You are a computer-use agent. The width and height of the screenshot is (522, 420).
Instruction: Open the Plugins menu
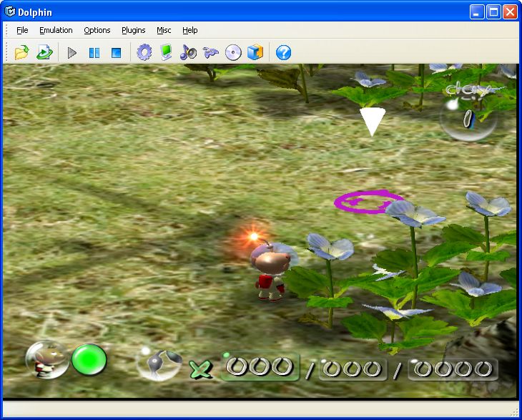click(134, 30)
